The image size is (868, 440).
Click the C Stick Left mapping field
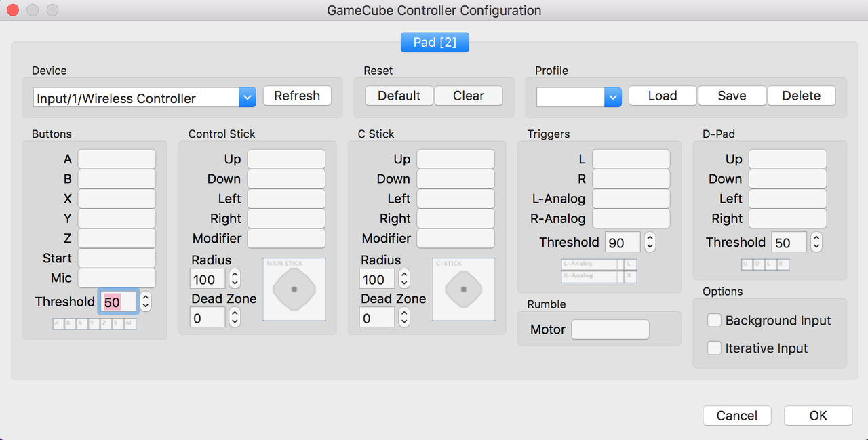pyautogui.click(x=456, y=199)
